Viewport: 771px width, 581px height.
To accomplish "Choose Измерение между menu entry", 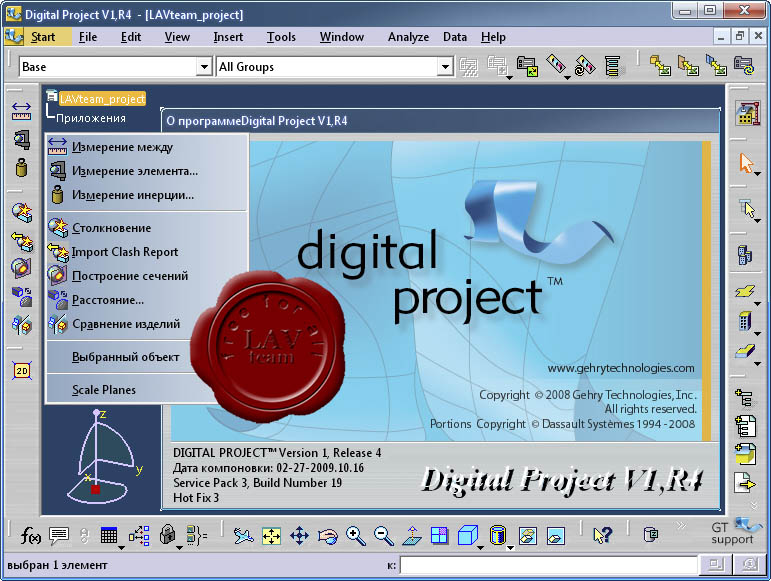I will point(146,147).
